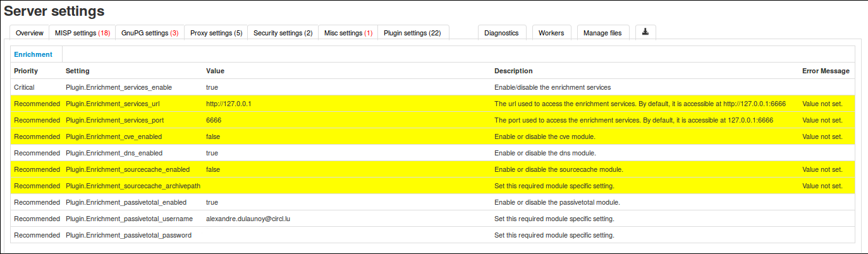Change the passivetotal_enabled true value
This screenshot has height=254, width=868.
tap(212, 202)
